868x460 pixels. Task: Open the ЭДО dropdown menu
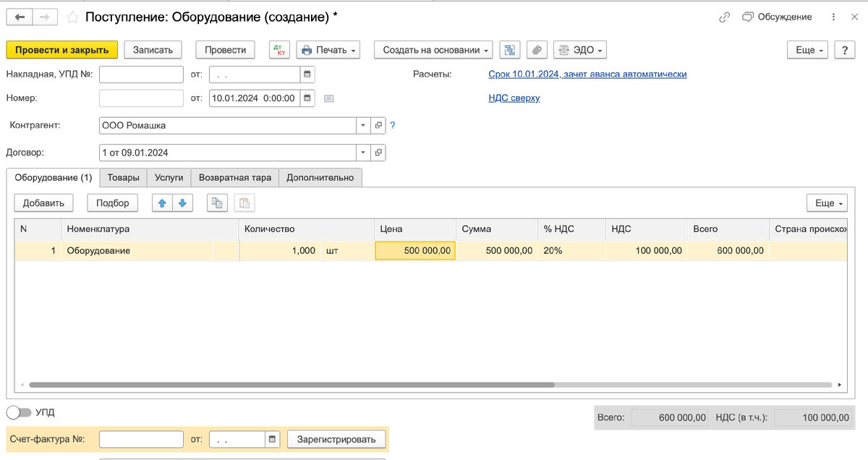coord(579,50)
